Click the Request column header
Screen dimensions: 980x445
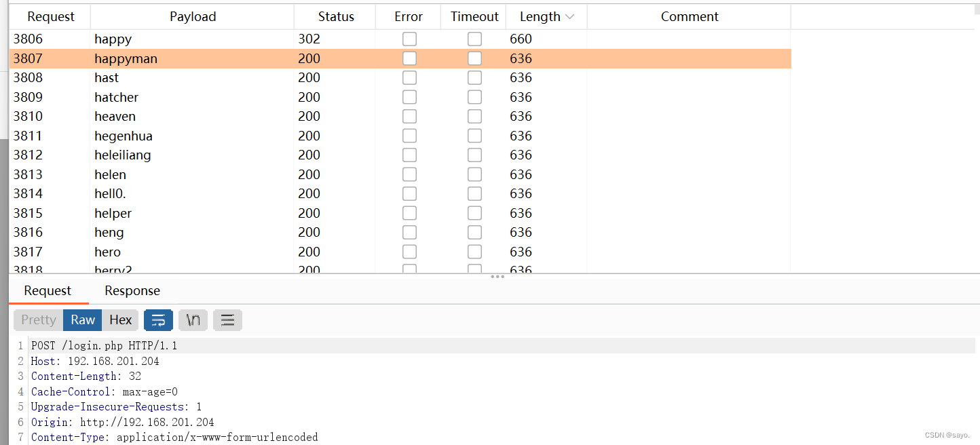click(x=51, y=17)
